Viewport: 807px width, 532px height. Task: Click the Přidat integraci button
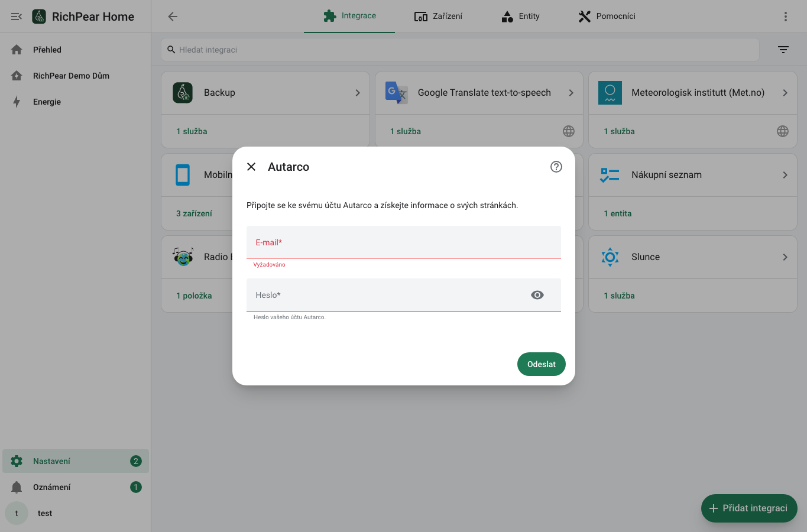coord(749,508)
